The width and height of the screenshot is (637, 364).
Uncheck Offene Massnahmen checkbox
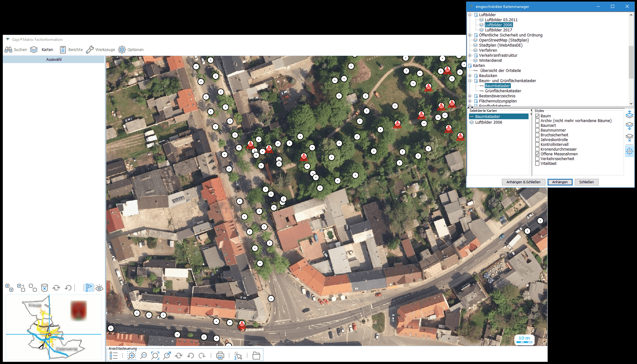(537, 154)
